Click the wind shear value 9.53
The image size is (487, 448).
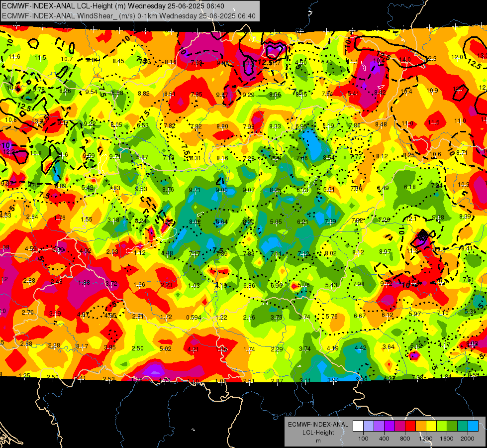[141, 189]
